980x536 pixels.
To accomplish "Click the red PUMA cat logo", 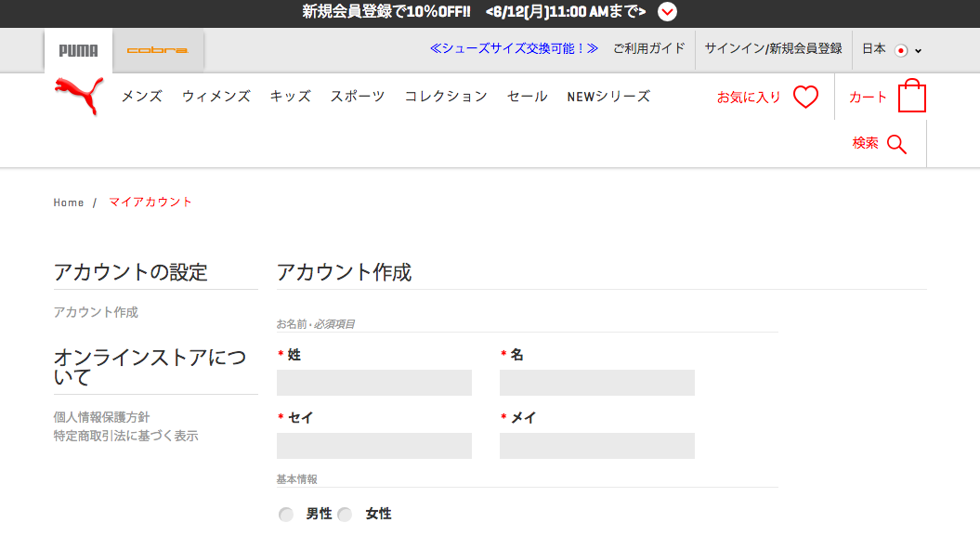I will pos(79,97).
